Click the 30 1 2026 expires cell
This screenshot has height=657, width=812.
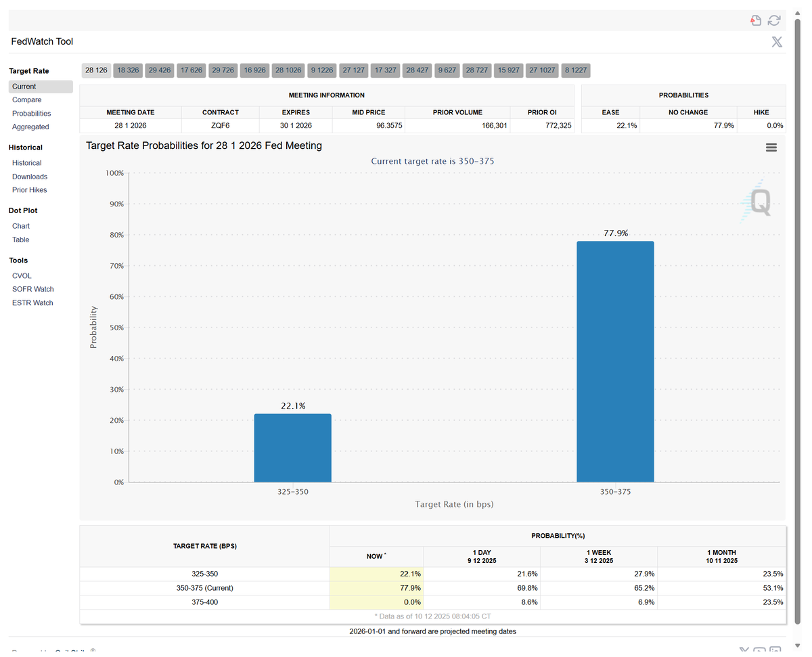pyautogui.click(x=296, y=126)
